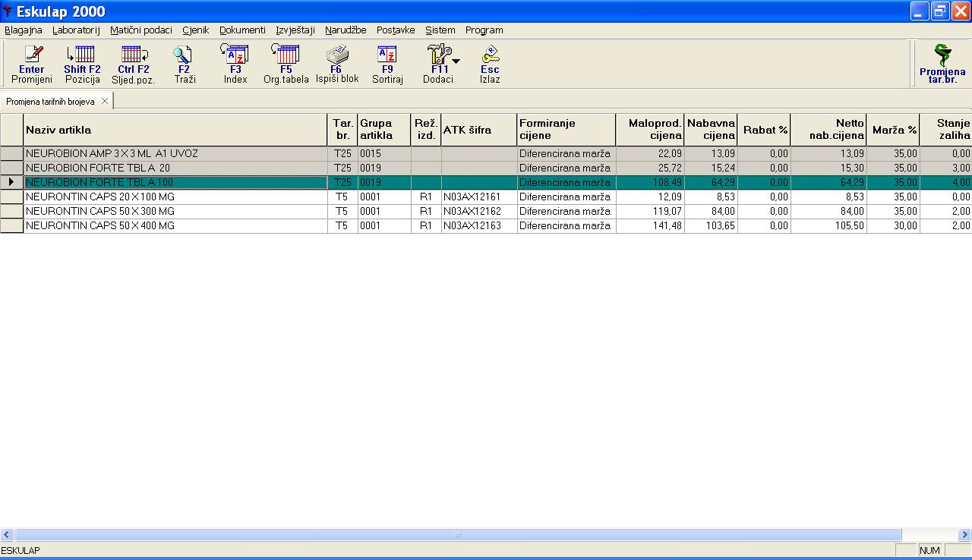Screen dimensions: 972x560
Task: Open F11 Dodaci tools icon
Action: (438, 64)
